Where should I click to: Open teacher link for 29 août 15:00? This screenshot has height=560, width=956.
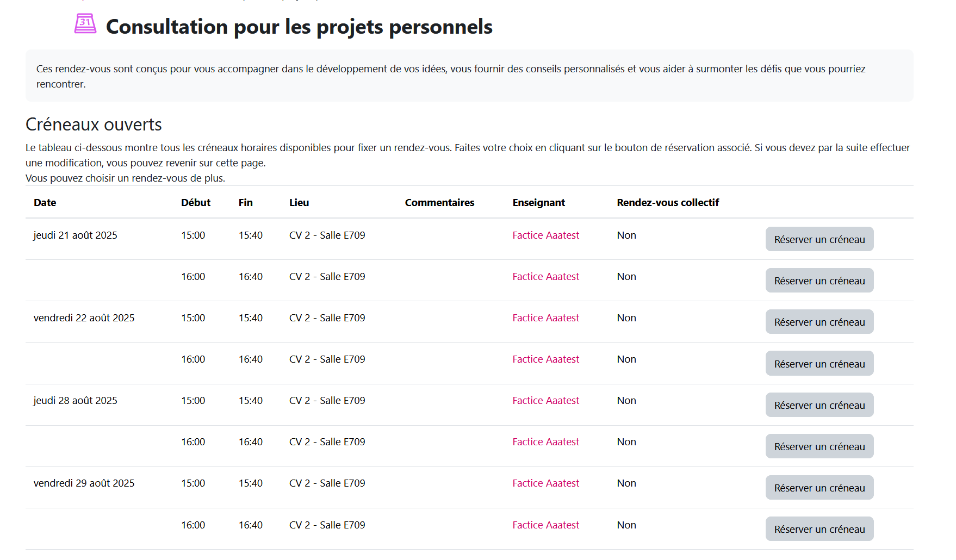[545, 483]
